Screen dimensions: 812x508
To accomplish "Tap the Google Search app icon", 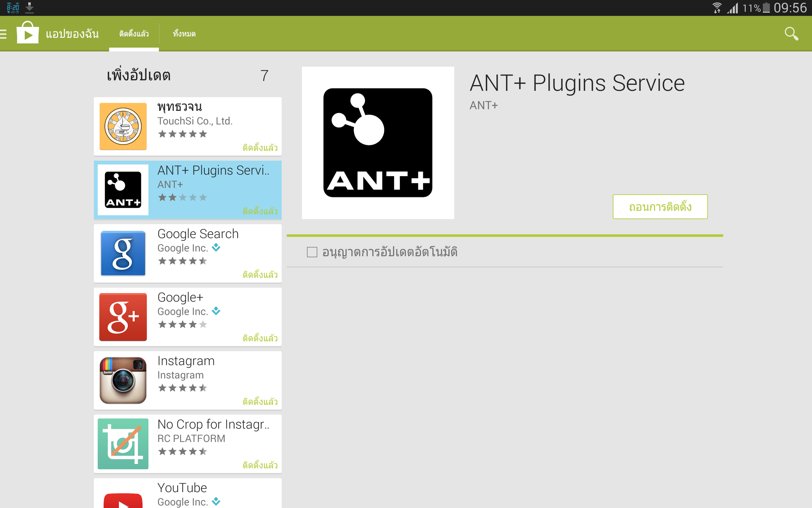I will pyautogui.click(x=123, y=253).
